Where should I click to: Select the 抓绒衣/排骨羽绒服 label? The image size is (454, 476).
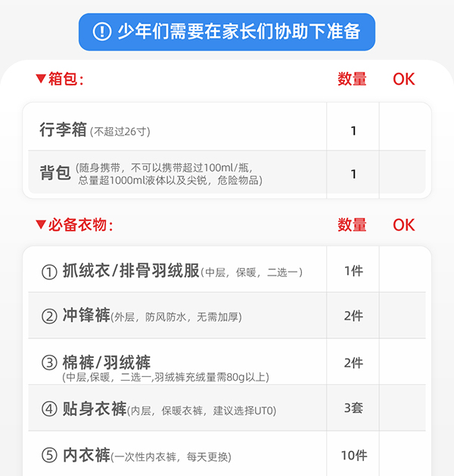click(x=130, y=272)
